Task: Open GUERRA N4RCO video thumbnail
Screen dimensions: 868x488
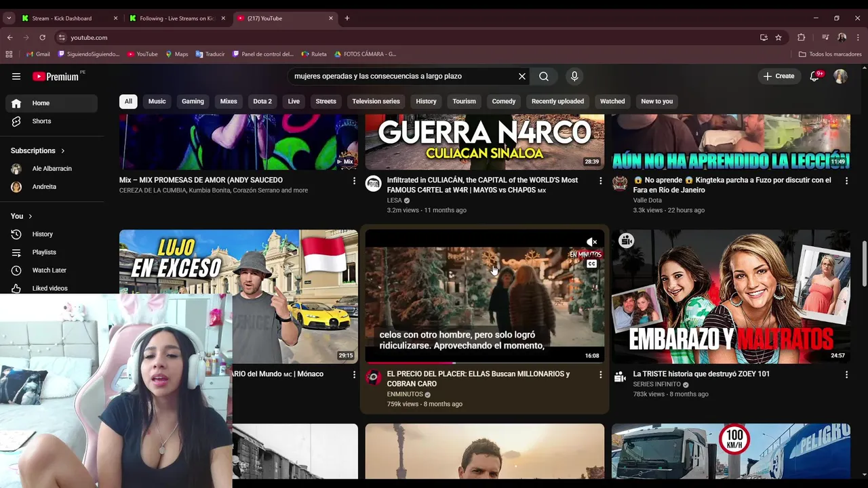Action: coord(485,142)
